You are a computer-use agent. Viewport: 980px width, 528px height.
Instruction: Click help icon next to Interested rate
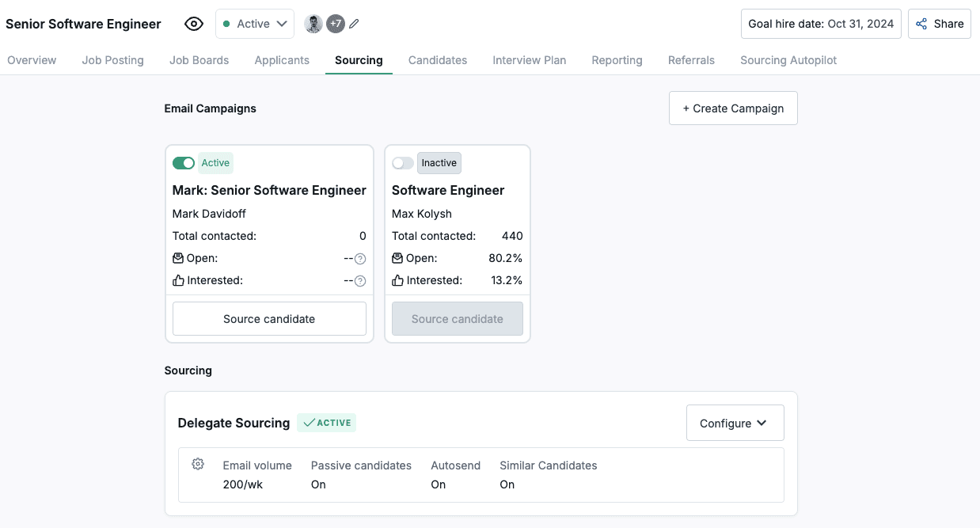point(360,281)
